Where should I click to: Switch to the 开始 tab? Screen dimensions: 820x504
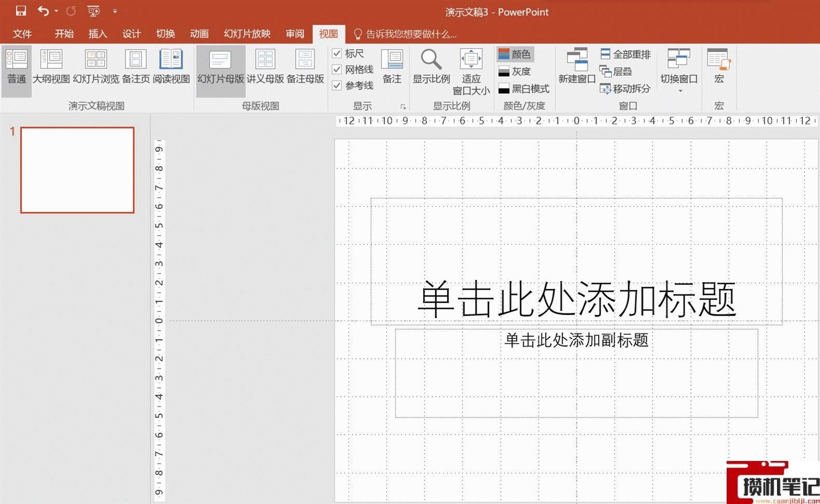click(64, 34)
